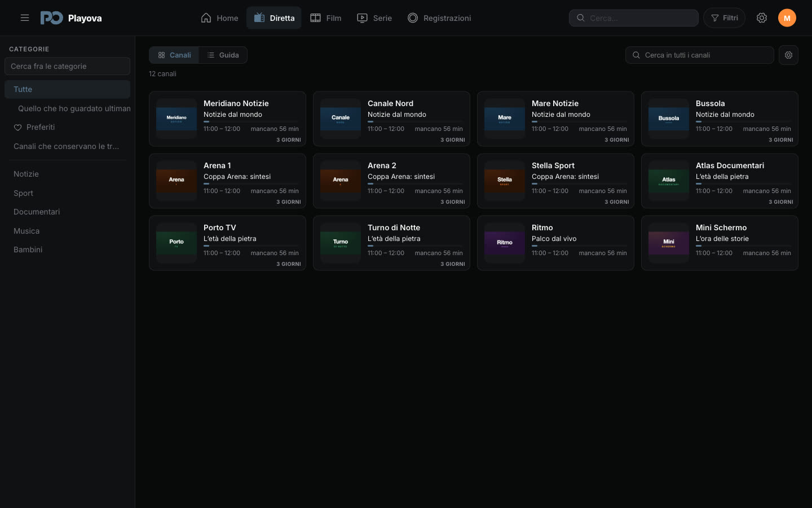Image resolution: width=812 pixels, height=508 pixels.
Task: Focus the Cerca in tutti i canali field
Action: tap(699, 55)
